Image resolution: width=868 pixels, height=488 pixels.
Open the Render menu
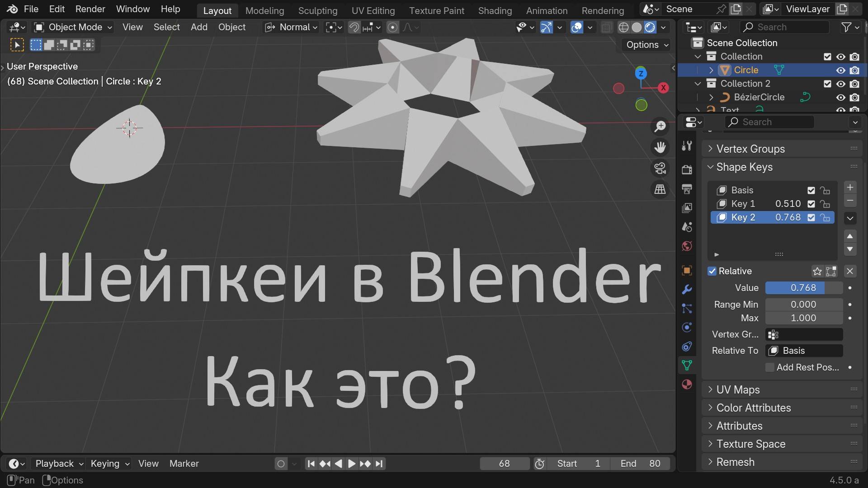click(x=90, y=9)
